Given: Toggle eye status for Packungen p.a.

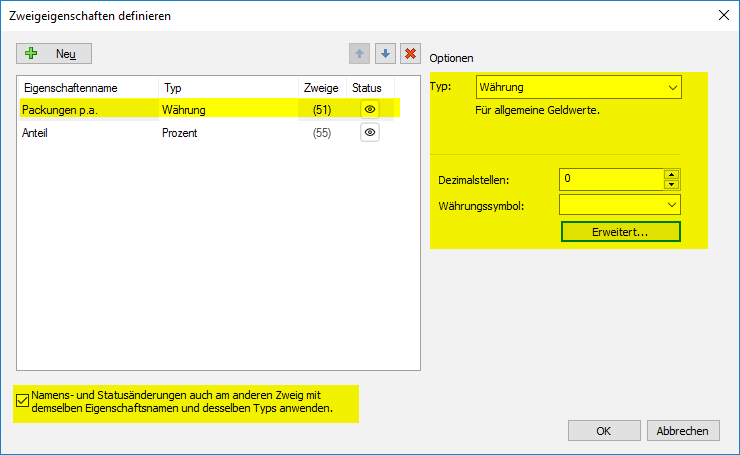Looking at the screenshot, I should (370, 109).
